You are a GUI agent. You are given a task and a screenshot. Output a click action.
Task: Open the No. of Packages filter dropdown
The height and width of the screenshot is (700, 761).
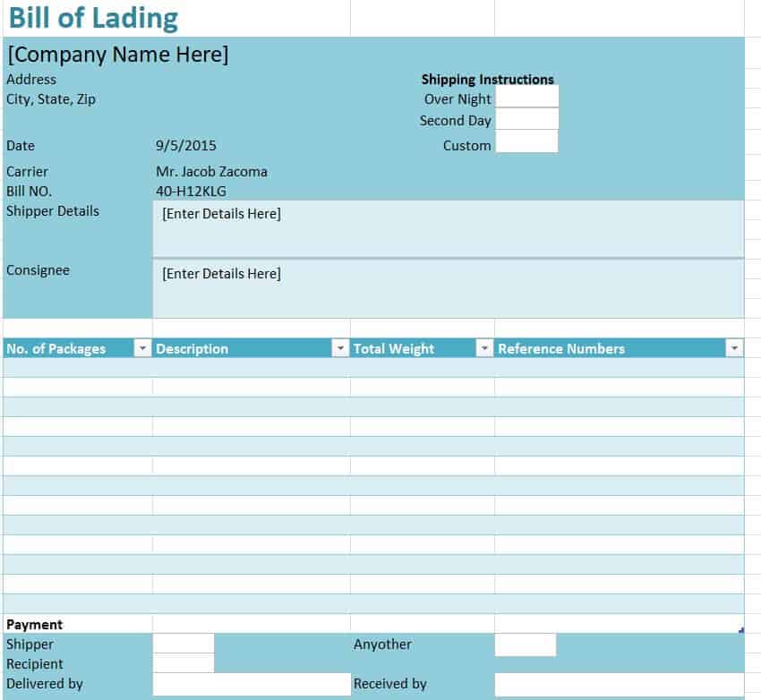tap(142, 349)
